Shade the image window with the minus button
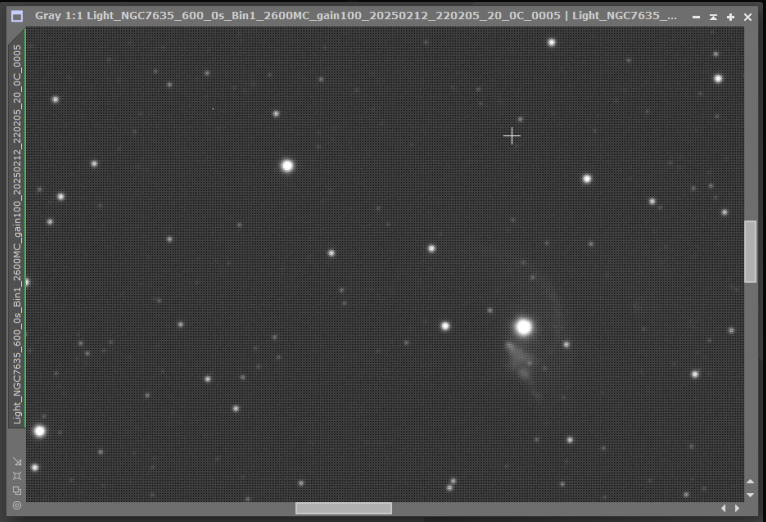Image resolution: width=766 pixels, height=522 pixels. (x=696, y=17)
